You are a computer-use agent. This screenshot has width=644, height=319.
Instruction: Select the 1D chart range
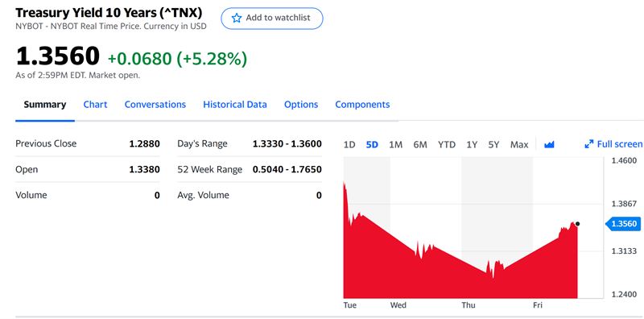click(349, 145)
